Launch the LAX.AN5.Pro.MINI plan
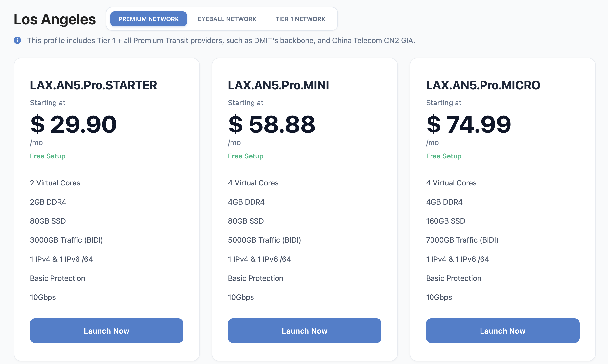The width and height of the screenshot is (608, 364). [304, 331]
